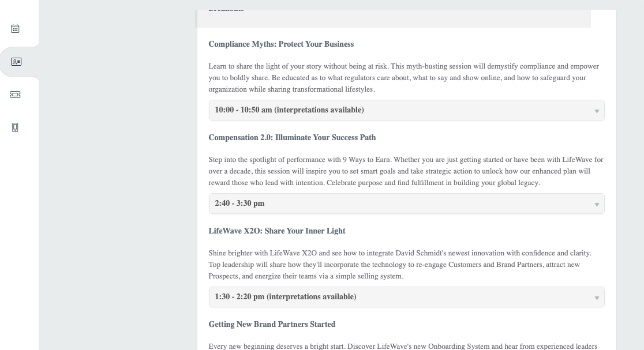Click the arrow on the Compensation 2.0 time selector
The height and width of the screenshot is (350, 644).
tap(597, 204)
